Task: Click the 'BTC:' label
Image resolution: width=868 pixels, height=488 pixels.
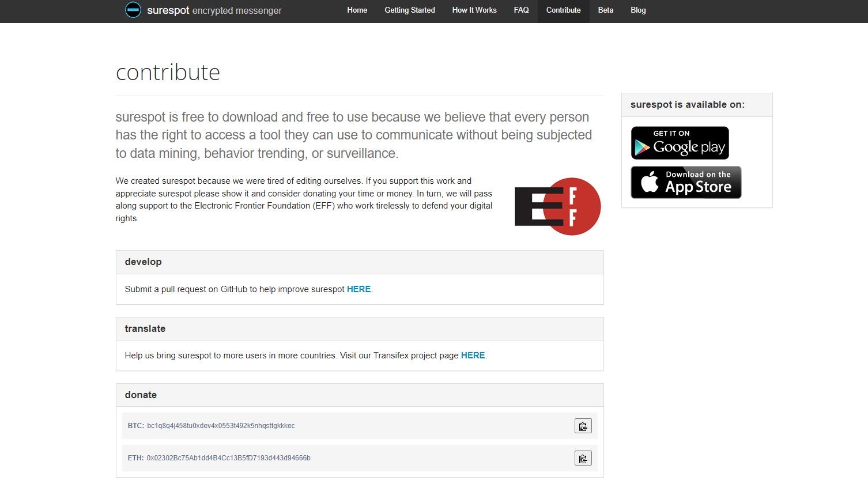Action: (136, 426)
